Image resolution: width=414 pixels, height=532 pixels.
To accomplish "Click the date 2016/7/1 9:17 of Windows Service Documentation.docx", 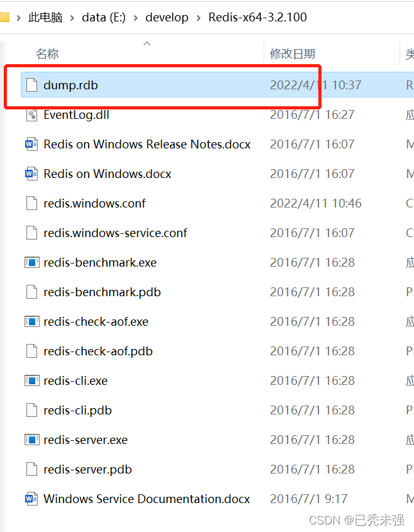I will pyautogui.click(x=308, y=499).
